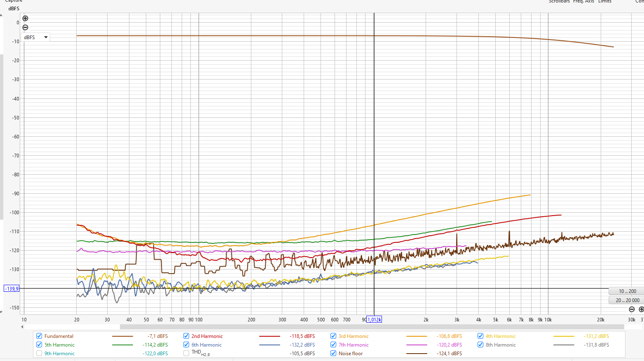Viewport: 644px width, 361px height.
Task: Click the 8th Harmonic grey line sample
Action: pyautogui.click(x=564, y=345)
